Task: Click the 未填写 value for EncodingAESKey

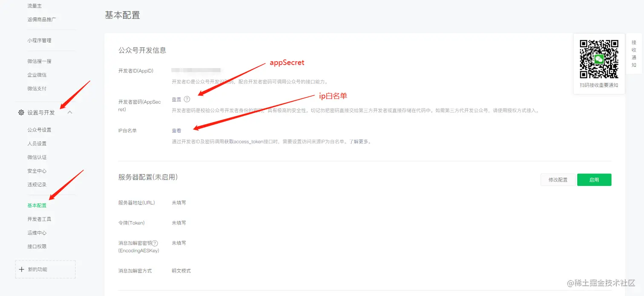Action: 179,243
